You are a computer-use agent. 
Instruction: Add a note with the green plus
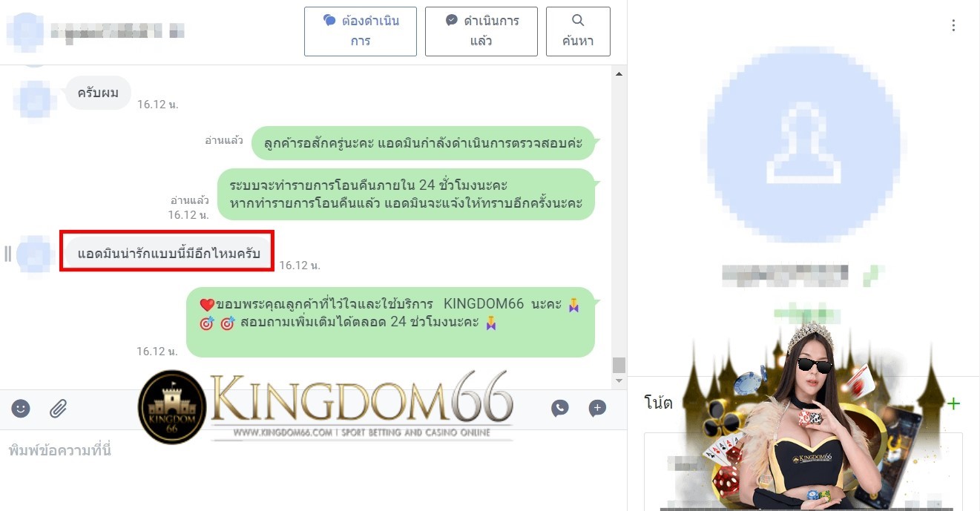pos(953,403)
